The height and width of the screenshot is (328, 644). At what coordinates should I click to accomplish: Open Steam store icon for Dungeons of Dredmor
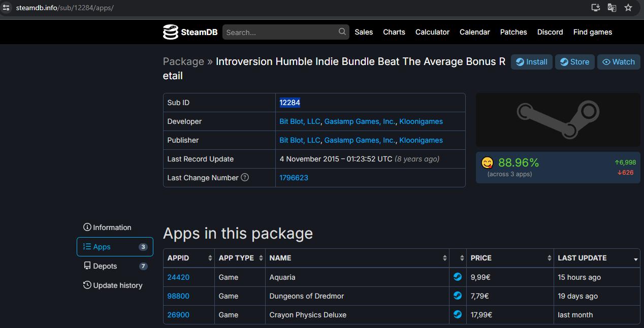(458, 296)
